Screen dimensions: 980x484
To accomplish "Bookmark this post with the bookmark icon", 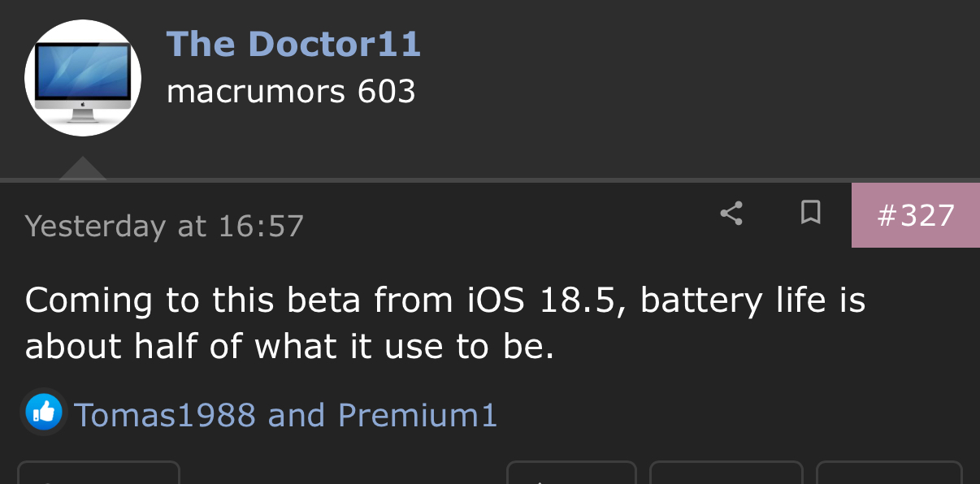I will [x=810, y=214].
